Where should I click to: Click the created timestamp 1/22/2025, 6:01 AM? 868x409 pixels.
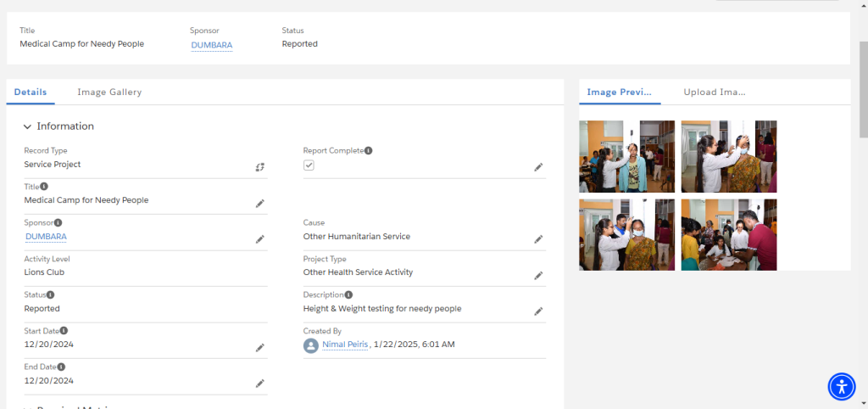(414, 345)
